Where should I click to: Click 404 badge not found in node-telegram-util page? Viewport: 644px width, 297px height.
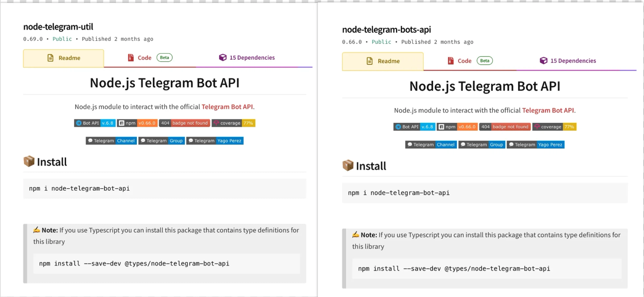[184, 123]
